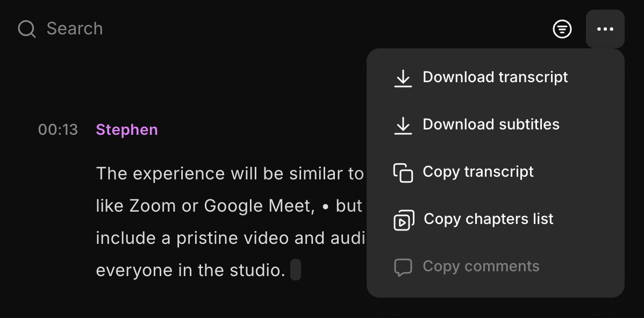The width and height of the screenshot is (644, 318).
Task: Click the download arrow icon beside Download transcript
Action: (403, 78)
